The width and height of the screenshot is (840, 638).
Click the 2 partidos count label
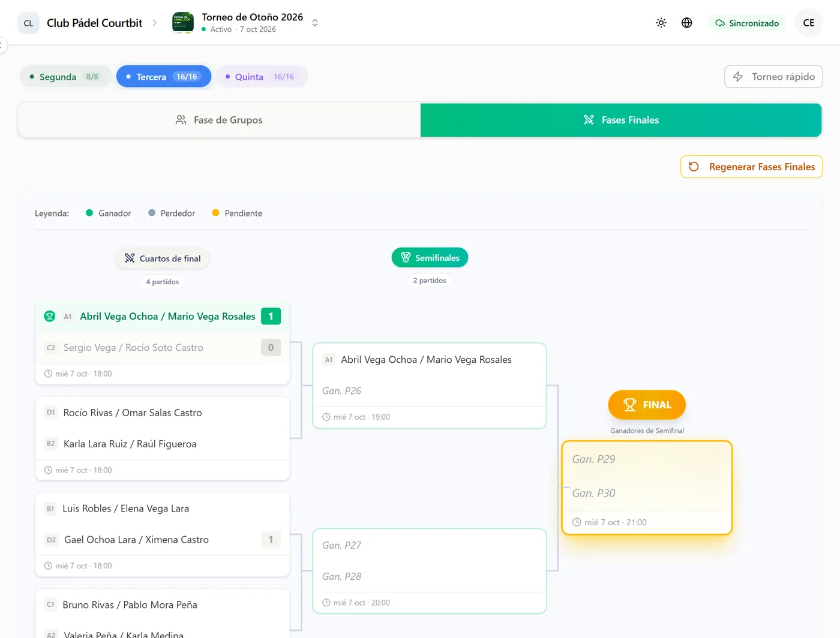click(x=430, y=281)
